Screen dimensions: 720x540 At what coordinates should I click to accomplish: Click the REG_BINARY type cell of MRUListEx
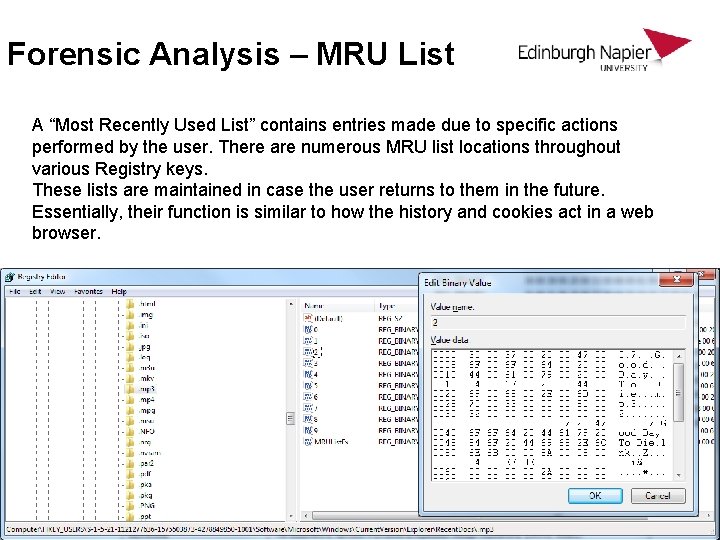point(398,442)
